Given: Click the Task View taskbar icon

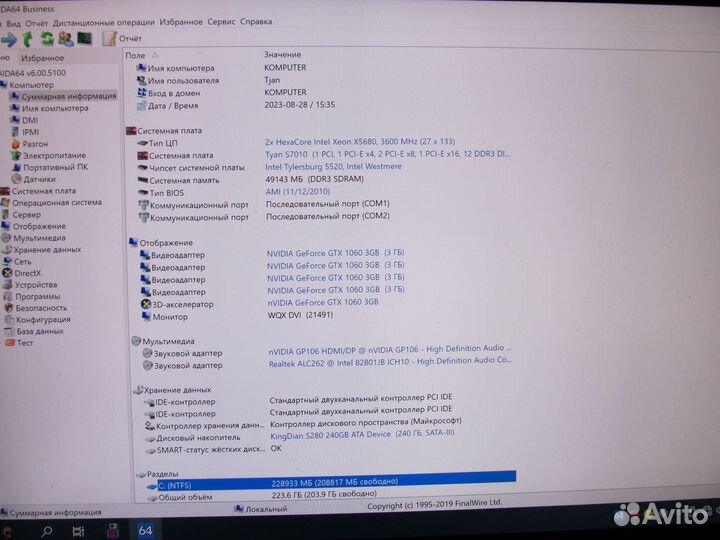Looking at the screenshot, I should click(79, 532).
